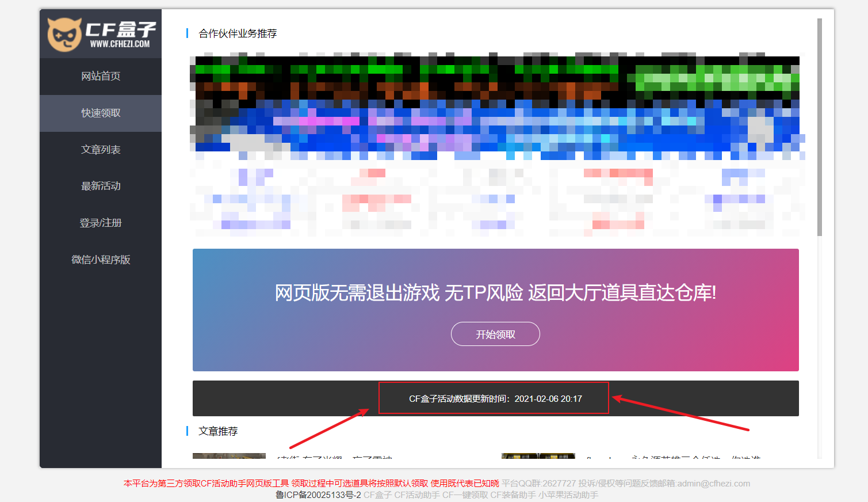Open 最新活动 section
Screen dimensions: 868x502
pos(101,186)
